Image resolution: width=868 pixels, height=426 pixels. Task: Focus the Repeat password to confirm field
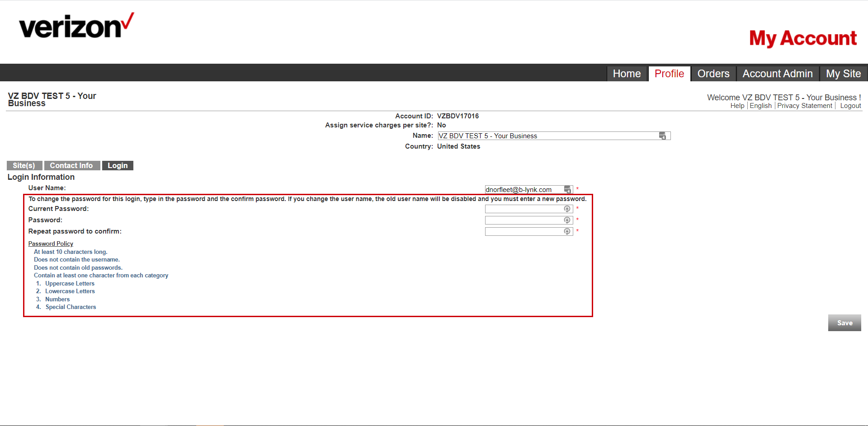point(528,231)
